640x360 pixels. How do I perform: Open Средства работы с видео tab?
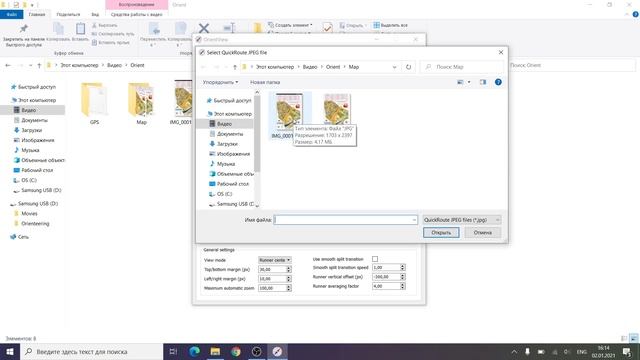(136, 15)
